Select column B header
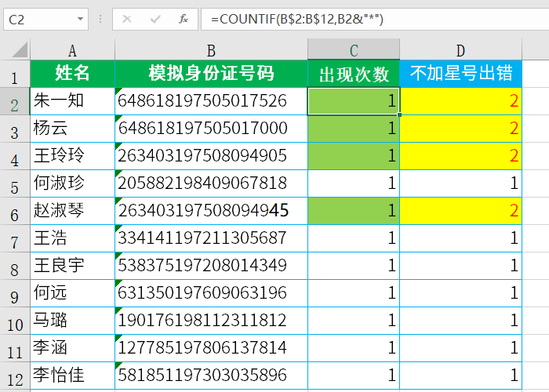 [x=211, y=50]
